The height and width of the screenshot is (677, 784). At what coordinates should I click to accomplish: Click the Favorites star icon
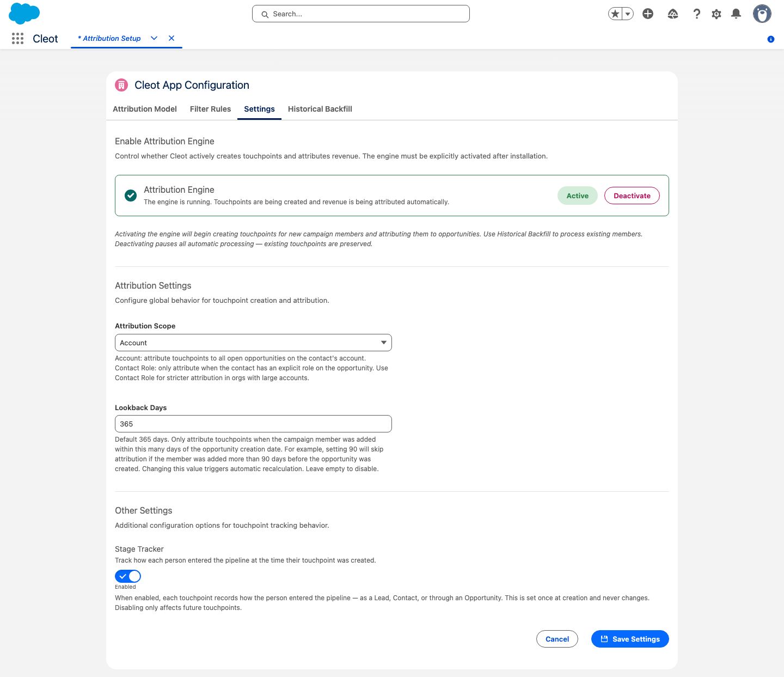tap(615, 14)
